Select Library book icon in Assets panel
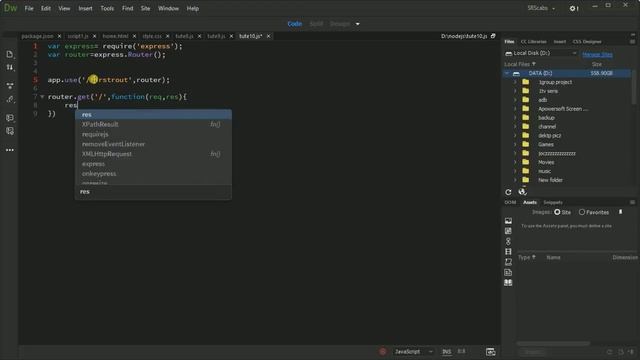Viewport: 640px width, 360px height. [x=508, y=282]
